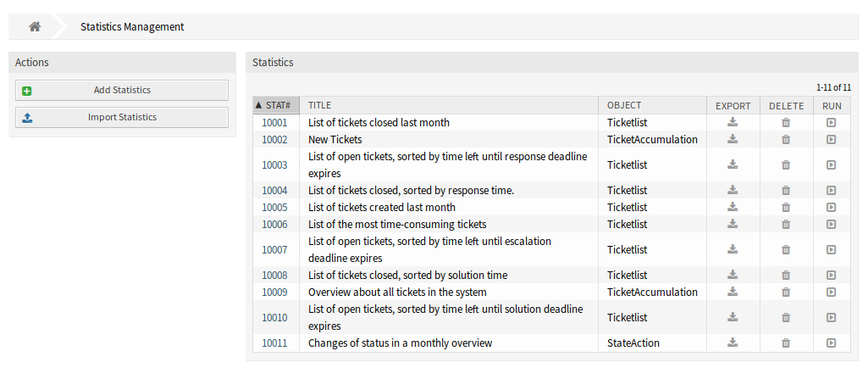Run statistic 10008 sorted by solution time

(831, 275)
